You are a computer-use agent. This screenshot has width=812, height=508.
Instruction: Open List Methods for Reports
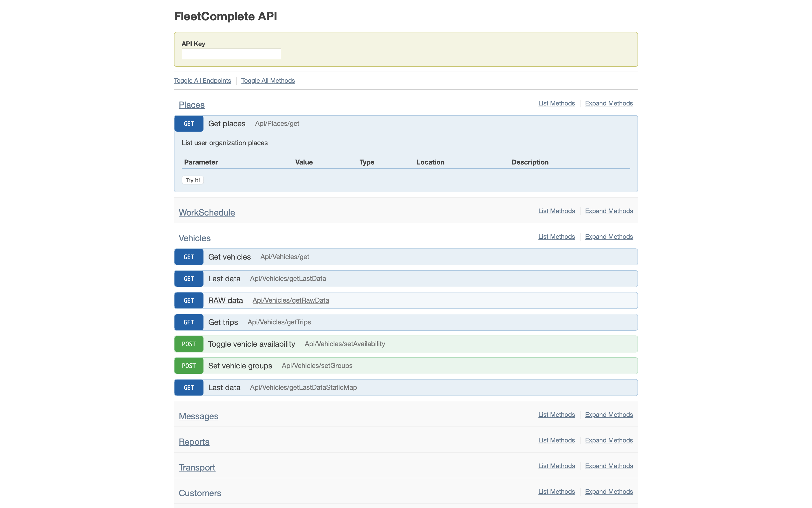click(x=556, y=440)
